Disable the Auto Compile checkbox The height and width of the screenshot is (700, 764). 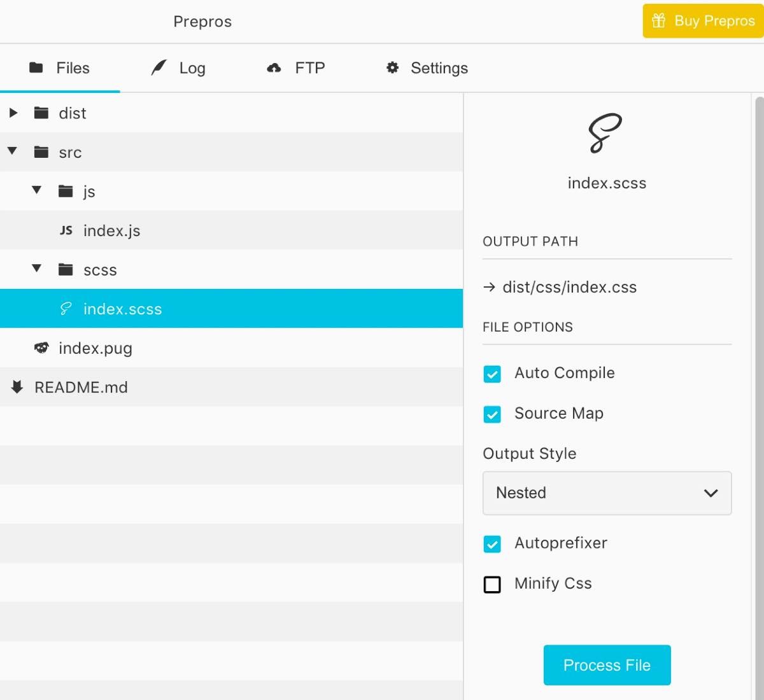point(492,374)
